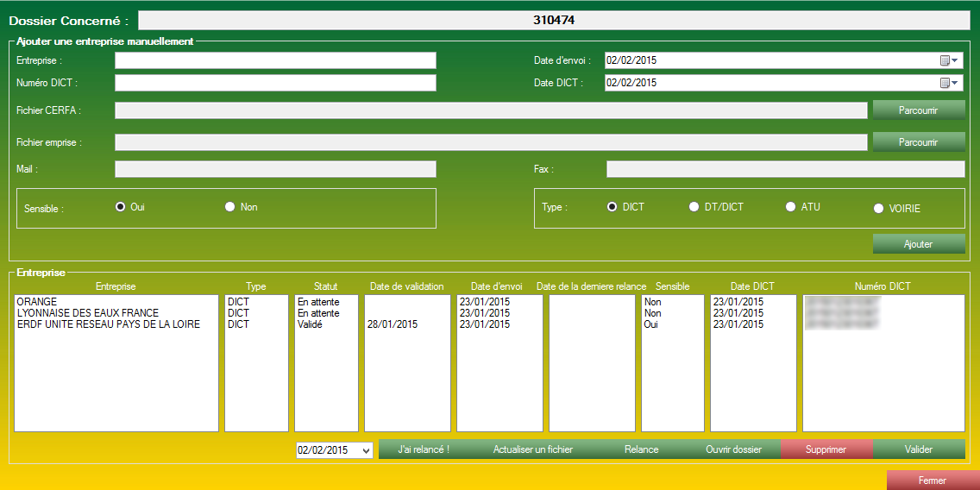The image size is (980, 490).
Task: Click Non in Sensible list for ORANGE
Action: click(652, 302)
